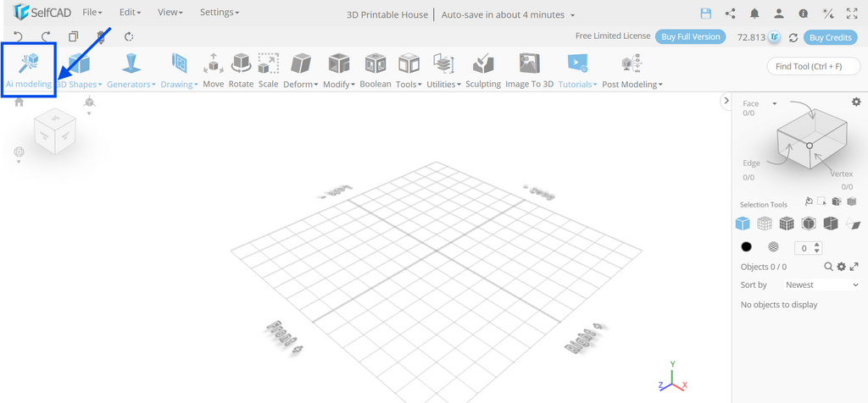Select the Move tool
Image resolution: width=868 pixels, height=403 pixels.
point(213,71)
